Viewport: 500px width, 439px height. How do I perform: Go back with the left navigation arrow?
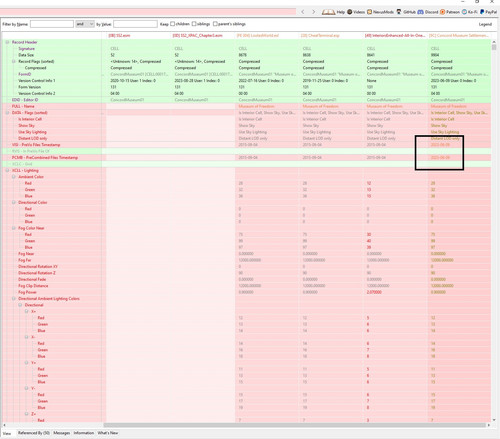tap(303, 12)
